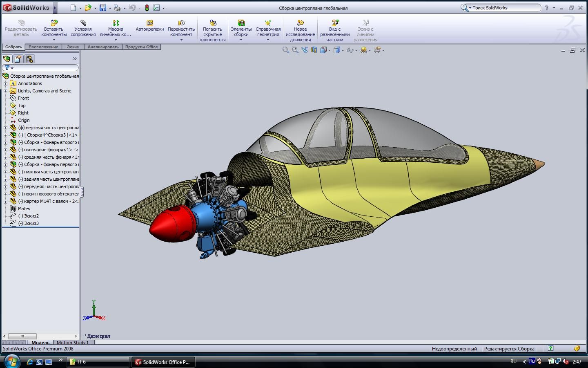This screenshot has width=588, height=368.
Task: Open the PropertyManager panel tab icon
Action: pos(18,59)
